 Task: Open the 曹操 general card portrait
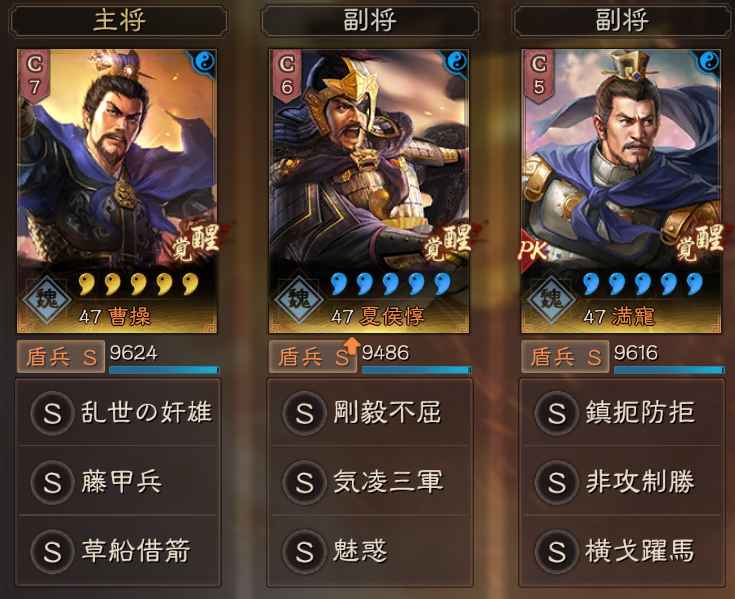117,191
